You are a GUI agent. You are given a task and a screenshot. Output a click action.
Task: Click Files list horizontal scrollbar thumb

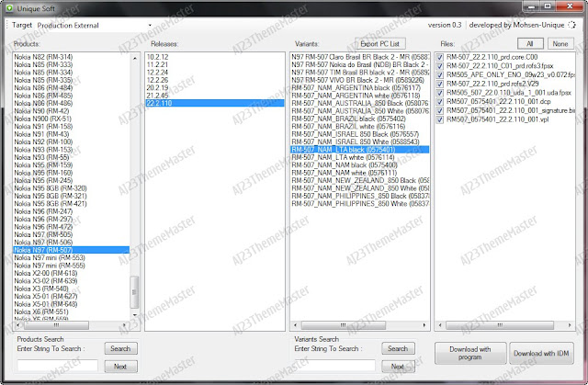(500, 325)
